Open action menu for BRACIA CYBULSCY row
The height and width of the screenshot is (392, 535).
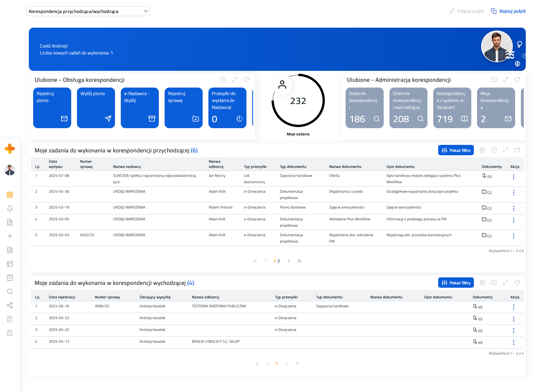pos(514,342)
